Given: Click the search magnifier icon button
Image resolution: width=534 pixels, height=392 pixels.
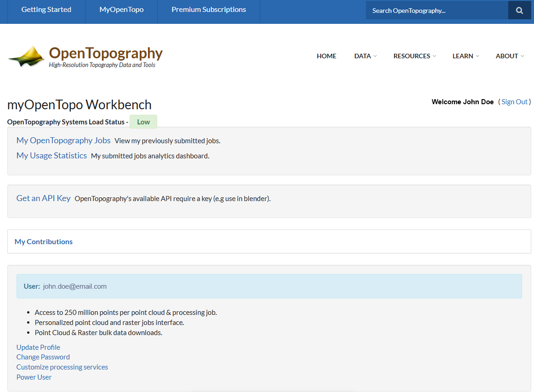Looking at the screenshot, I should (x=519, y=10).
